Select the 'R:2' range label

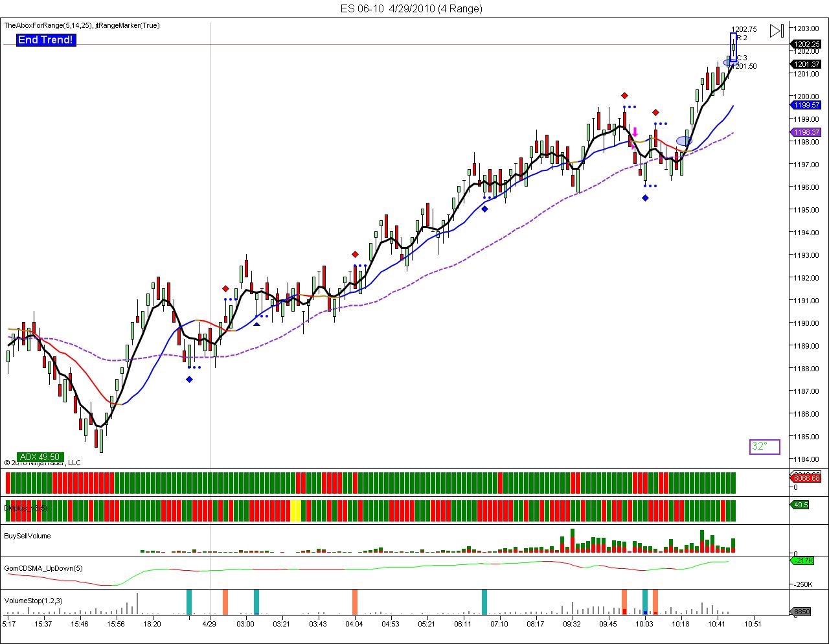(x=742, y=38)
